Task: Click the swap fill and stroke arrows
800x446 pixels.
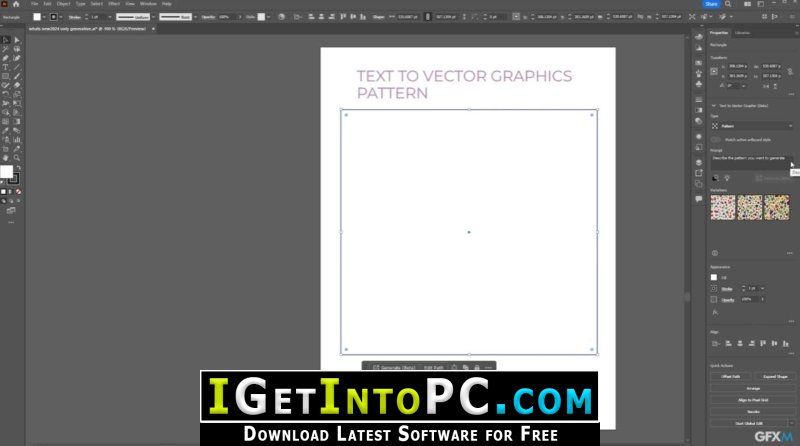Action: click(18, 168)
